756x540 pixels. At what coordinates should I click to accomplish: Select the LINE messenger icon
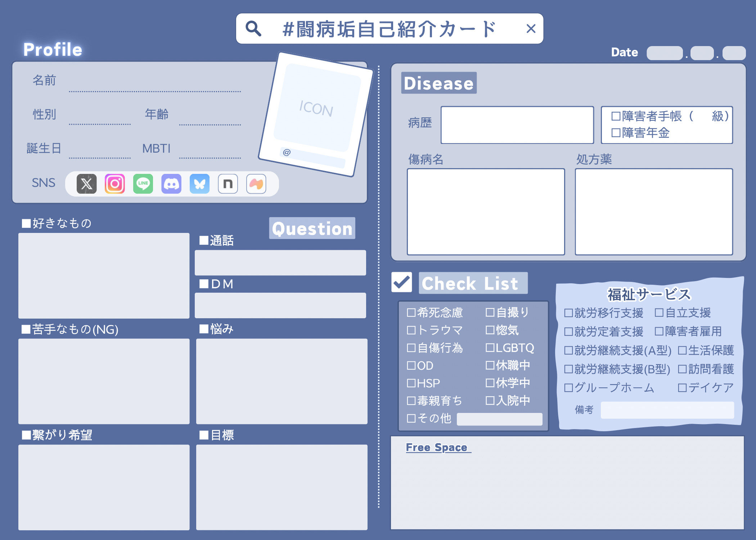click(143, 184)
